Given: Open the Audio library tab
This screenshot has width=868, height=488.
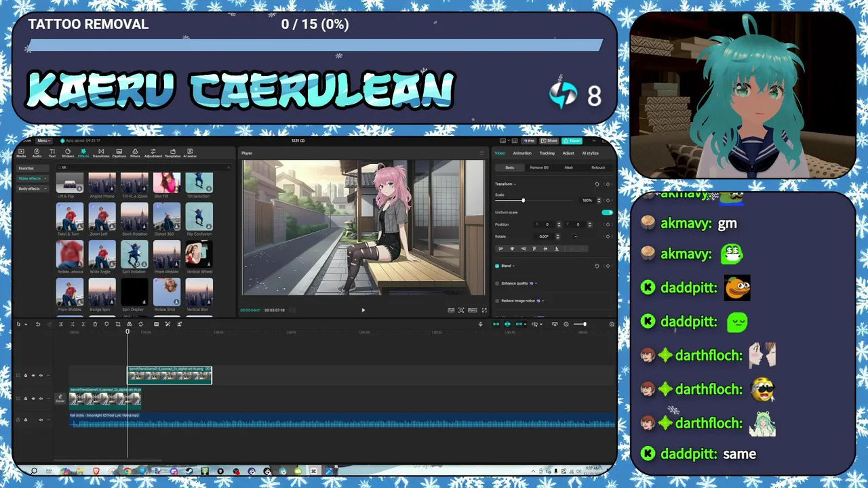Looking at the screenshot, I should [x=37, y=153].
